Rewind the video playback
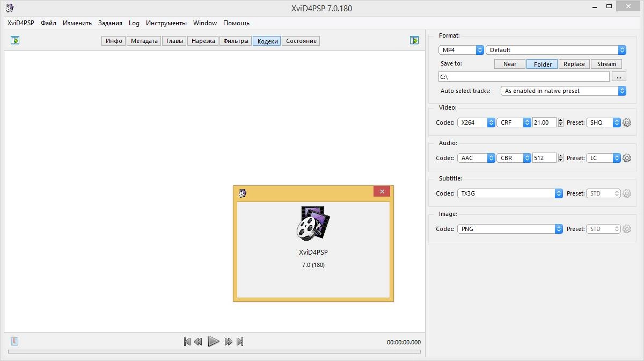This screenshot has width=644, height=361. (x=198, y=342)
